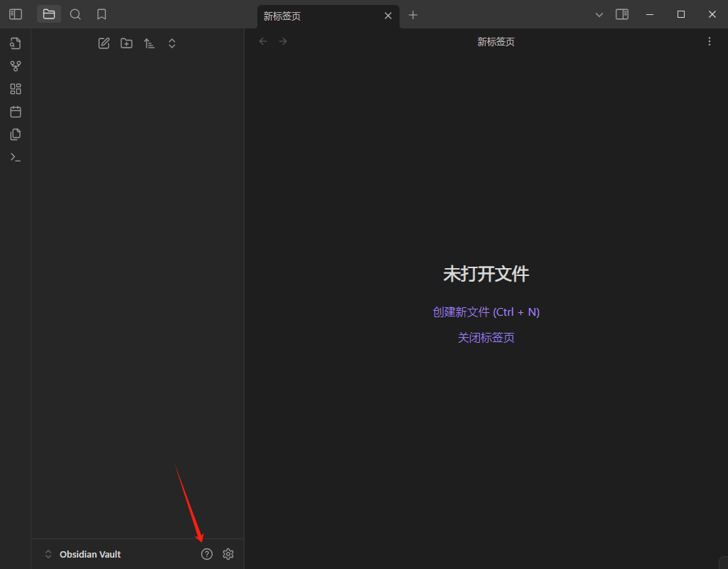Screen dimensions: 728x569
Task: Click the 创建新文件 link
Action: click(486, 312)
